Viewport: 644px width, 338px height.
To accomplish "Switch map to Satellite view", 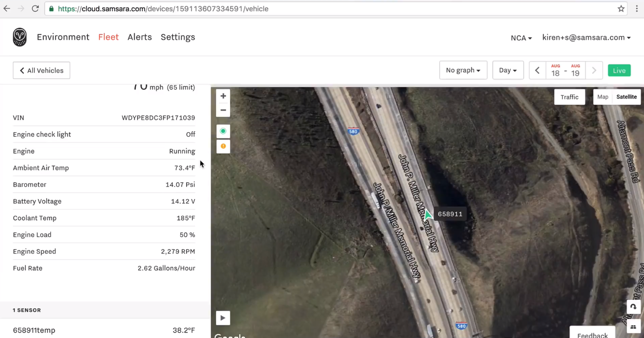I will pyautogui.click(x=626, y=97).
